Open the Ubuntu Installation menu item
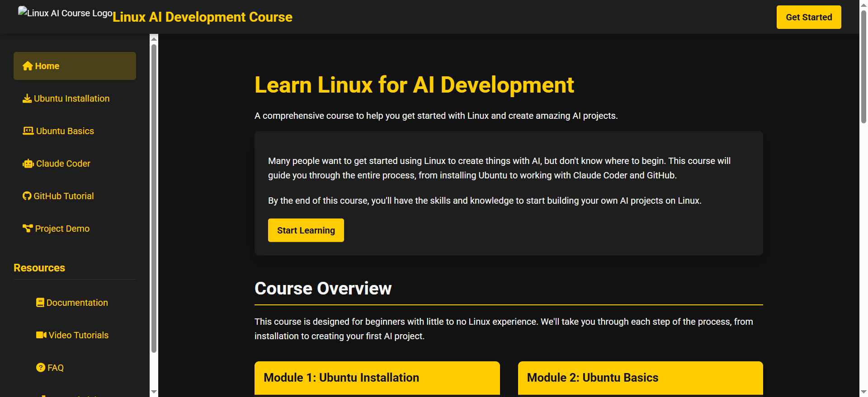Viewport: 868px width, 397px height. tap(71, 98)
